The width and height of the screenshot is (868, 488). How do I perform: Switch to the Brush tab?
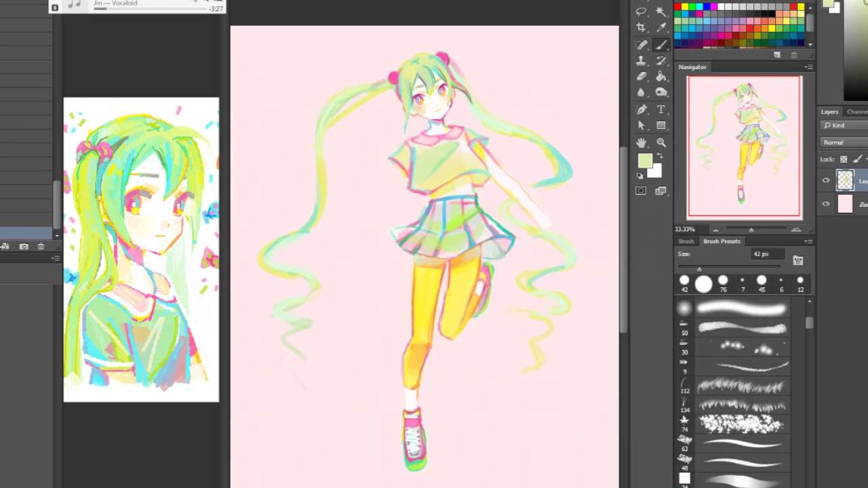(x=686, y=241)
